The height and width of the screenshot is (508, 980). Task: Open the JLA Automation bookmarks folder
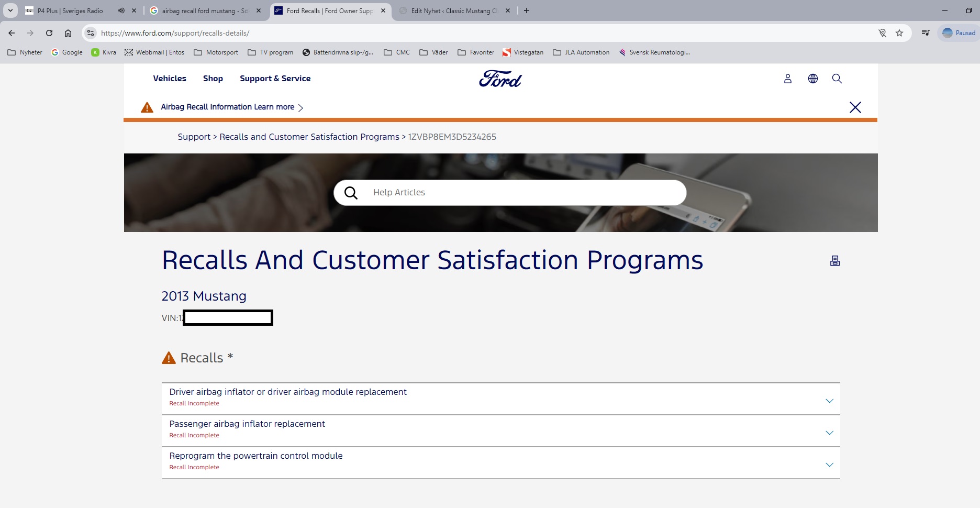[x=581, y=52]
